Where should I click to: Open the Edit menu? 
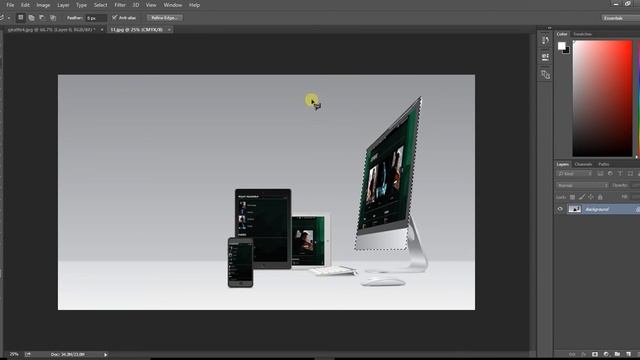tap(25, 5)
